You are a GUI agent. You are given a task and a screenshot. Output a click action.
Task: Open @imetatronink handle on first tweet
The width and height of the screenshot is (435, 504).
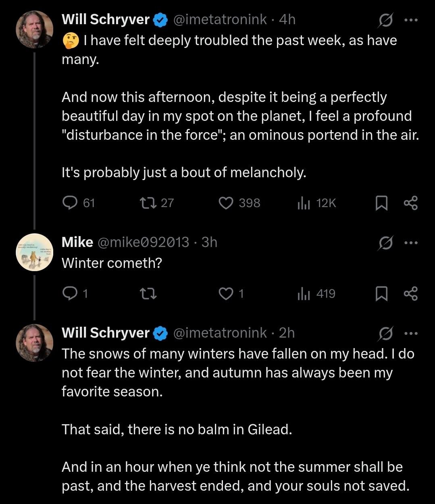pos(220,19)
